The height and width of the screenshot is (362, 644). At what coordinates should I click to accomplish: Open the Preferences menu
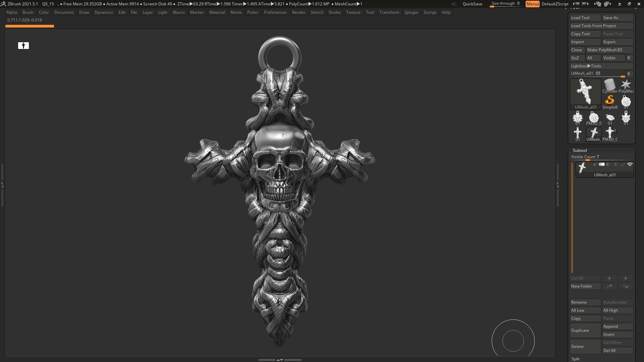(275, 12)
